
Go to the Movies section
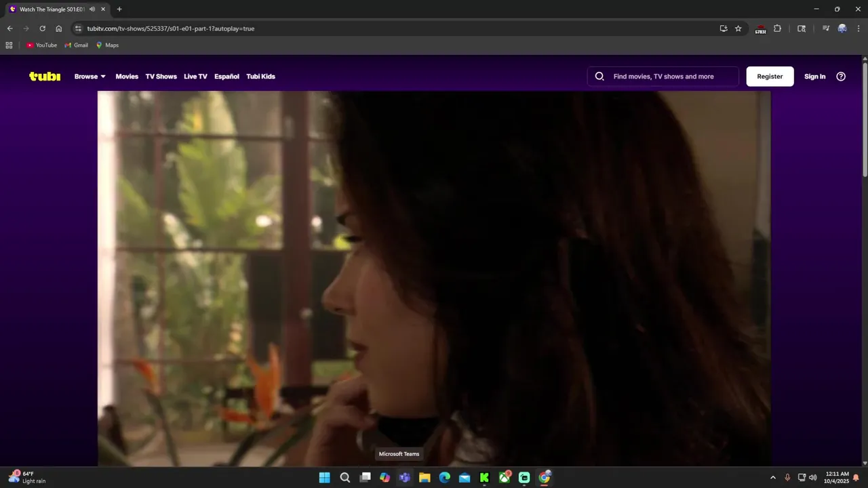point(127,77)
